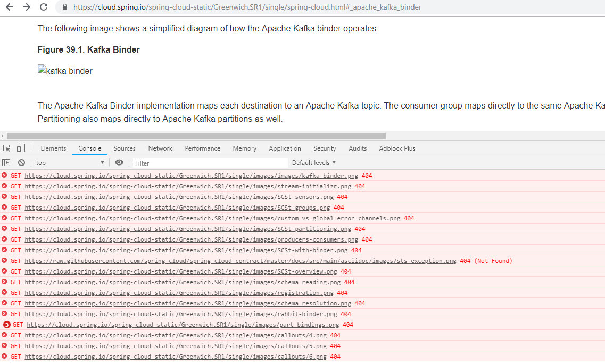This screenshot has width=605, height=364.
Task: Open the 'top' JavaScript context dropdown
Action: [70, 162]
